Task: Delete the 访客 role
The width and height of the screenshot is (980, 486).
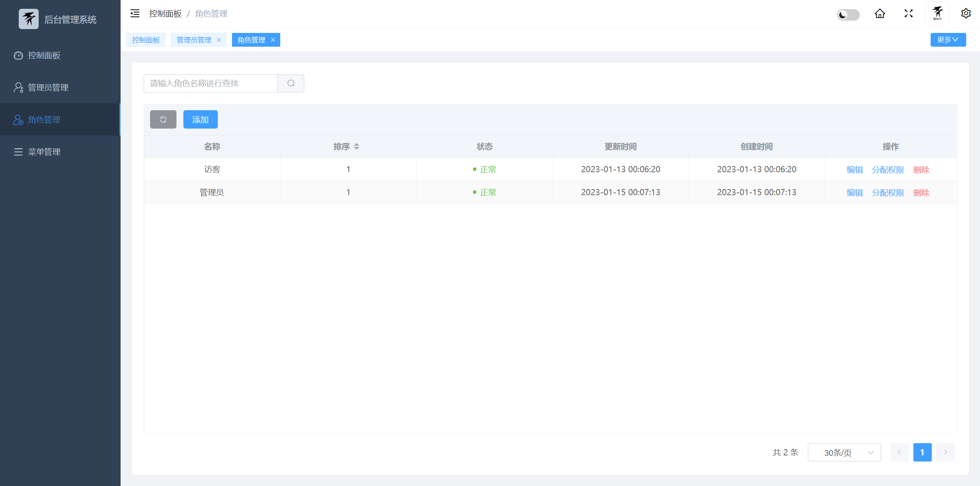Action: click(x=921, y=170)
